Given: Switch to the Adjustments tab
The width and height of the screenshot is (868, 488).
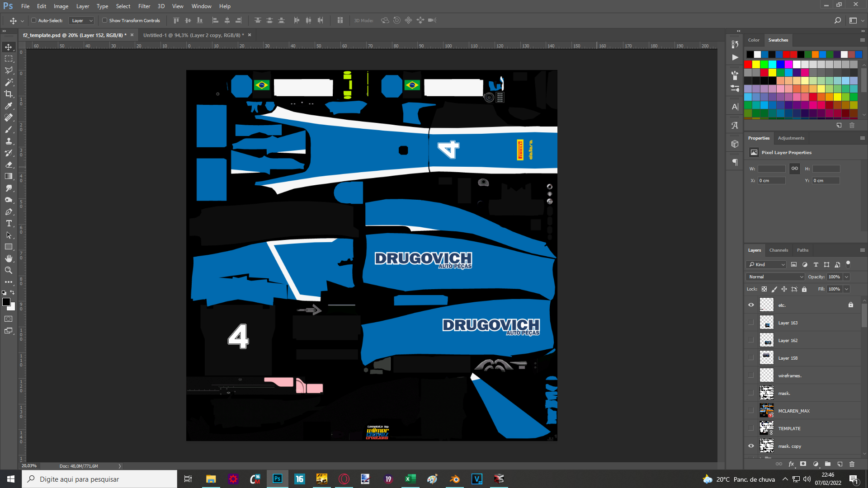Looking at the screenshot, I should coord(791,138).
